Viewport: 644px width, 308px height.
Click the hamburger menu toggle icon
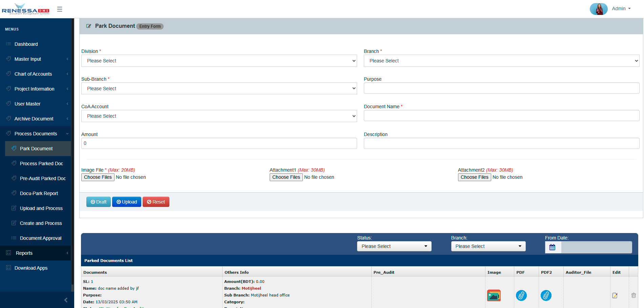click(x=60, y=9)
